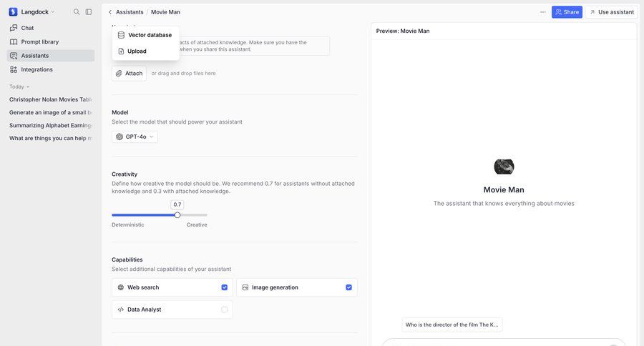This screenshot has width=644, height=346.
Task: Open Christopher Nolan Movies Table chat
Action: click(x=50, y=99)
